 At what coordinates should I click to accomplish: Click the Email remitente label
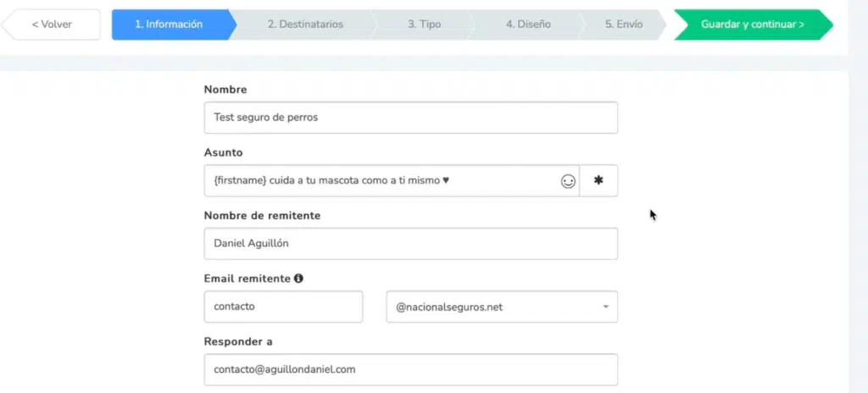[248, 279]
